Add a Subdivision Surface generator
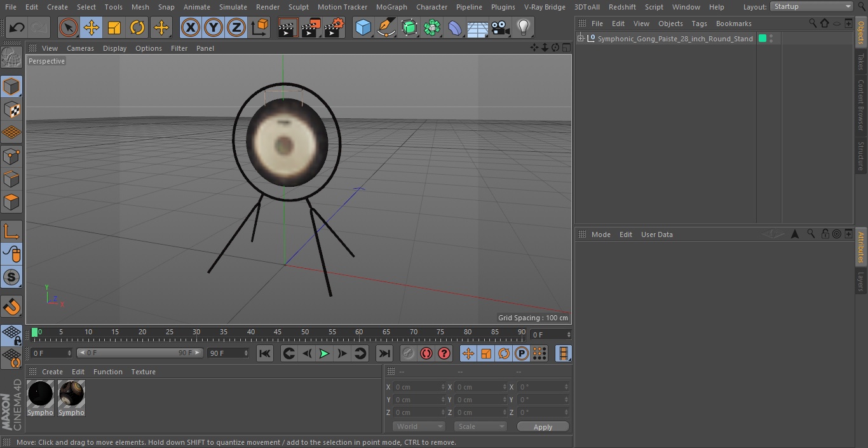The image size is (868, 448). [409, 27]
